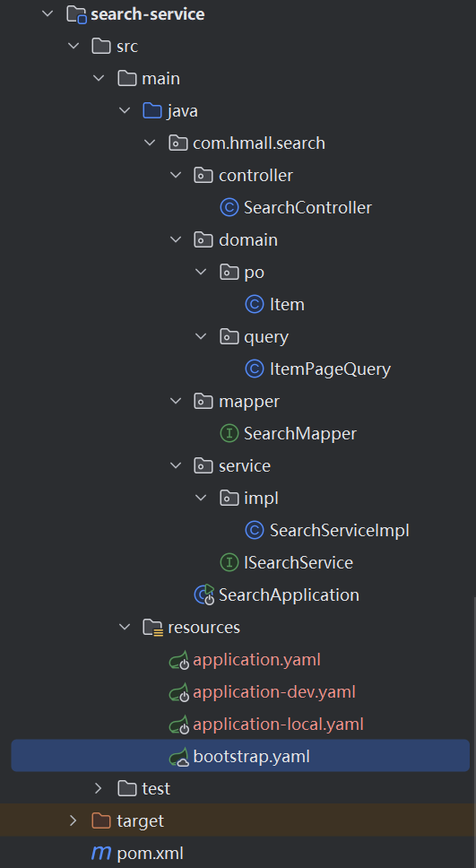Click the impl package icon
The image size is (476, 868).
pos(229,498)
